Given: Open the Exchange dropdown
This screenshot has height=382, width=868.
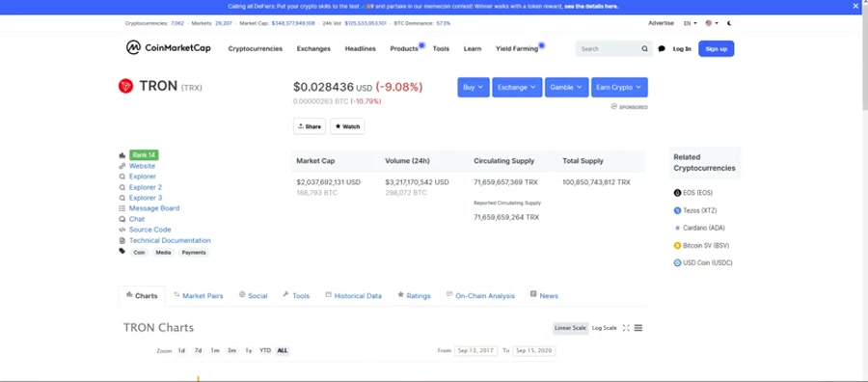Looking at the screenshot, I should 517,87.
